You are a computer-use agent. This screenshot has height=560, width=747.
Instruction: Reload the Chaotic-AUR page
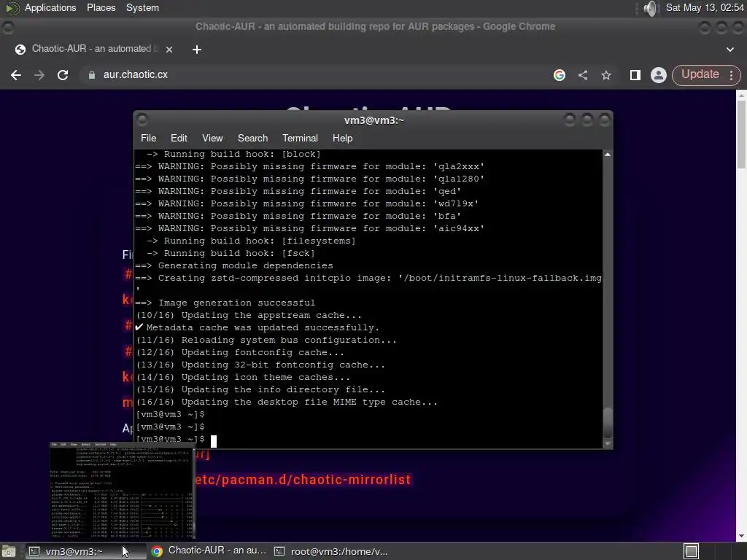tap(63, 75)
